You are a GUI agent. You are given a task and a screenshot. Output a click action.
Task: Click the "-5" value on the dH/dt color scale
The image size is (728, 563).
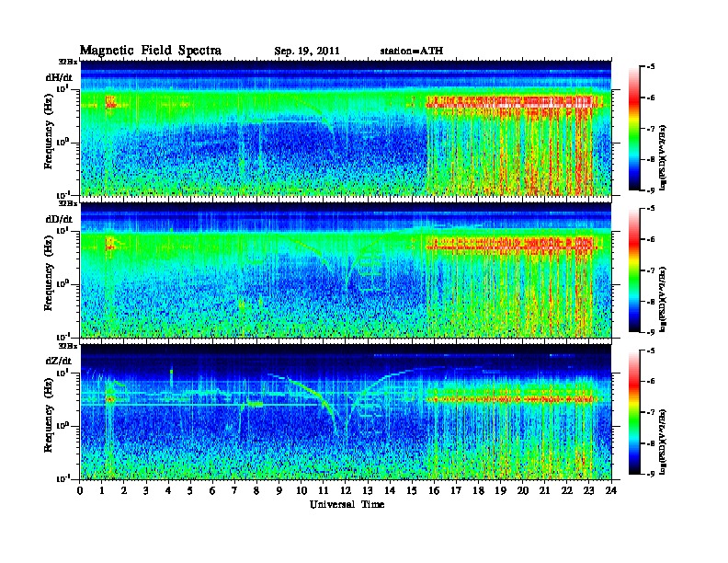click(651, 67)
